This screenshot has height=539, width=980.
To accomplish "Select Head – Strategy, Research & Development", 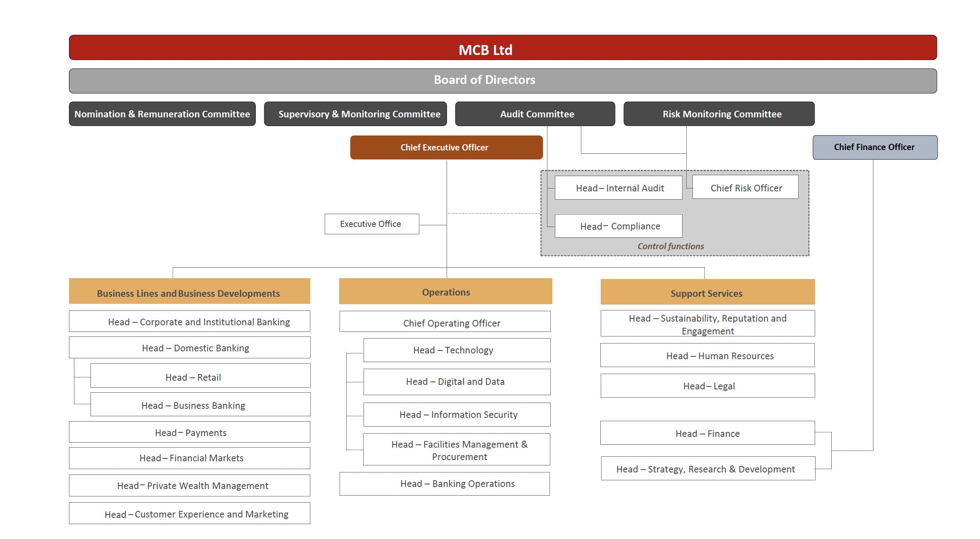I will coord(708,468).
